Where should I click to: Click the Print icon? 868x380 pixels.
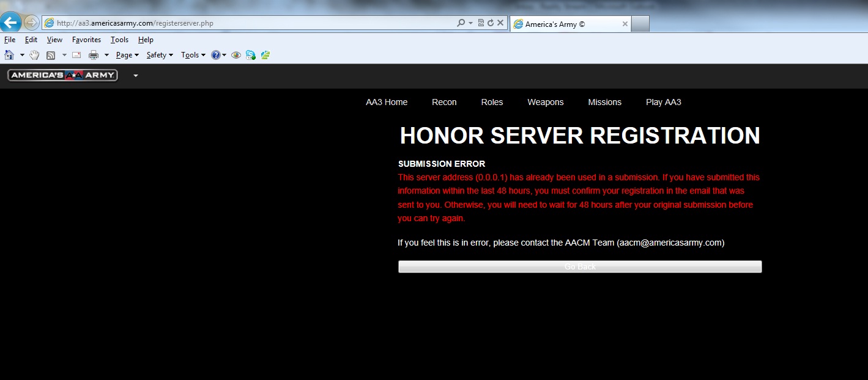pos(94,55)
